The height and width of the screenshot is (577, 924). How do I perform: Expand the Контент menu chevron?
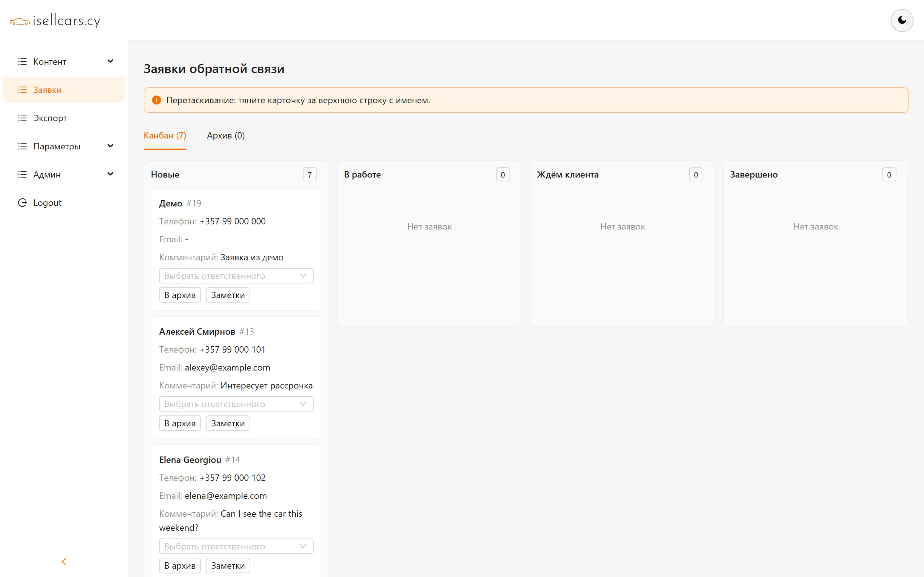110,61
